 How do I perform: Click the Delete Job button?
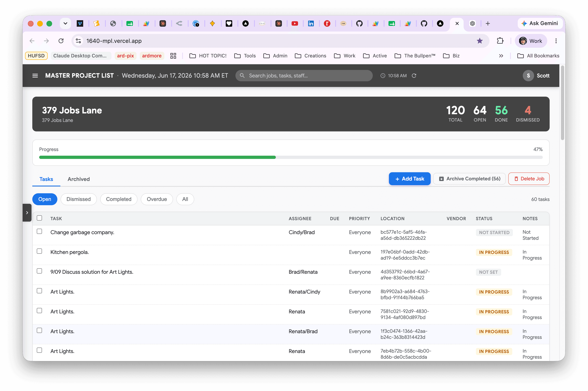[x=529, y=179]
